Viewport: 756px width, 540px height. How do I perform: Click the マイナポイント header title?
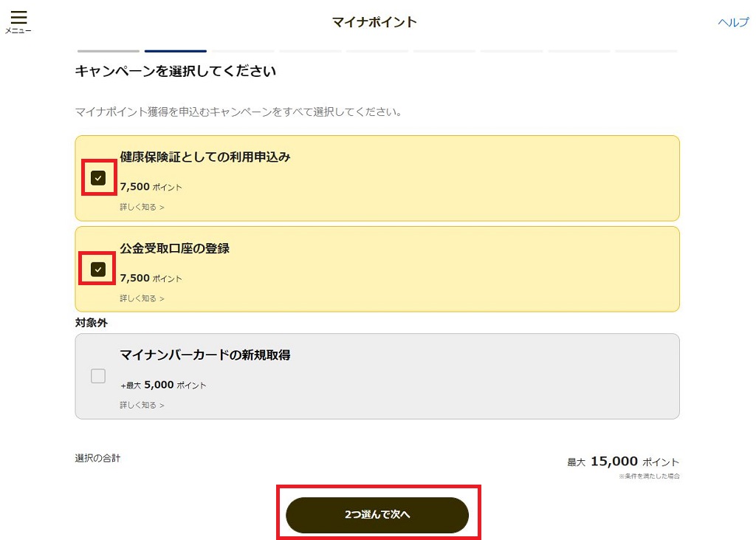[374, 22]
